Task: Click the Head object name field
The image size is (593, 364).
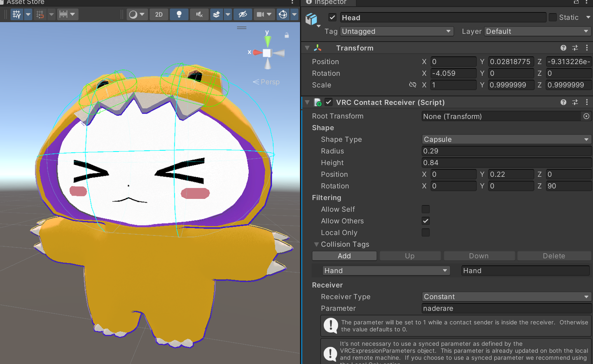Action: (443, 17)
